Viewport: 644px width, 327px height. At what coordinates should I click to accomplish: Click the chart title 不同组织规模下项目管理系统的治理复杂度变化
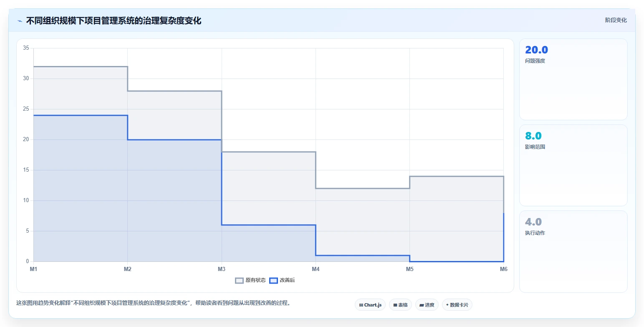[x=114, y=21]
